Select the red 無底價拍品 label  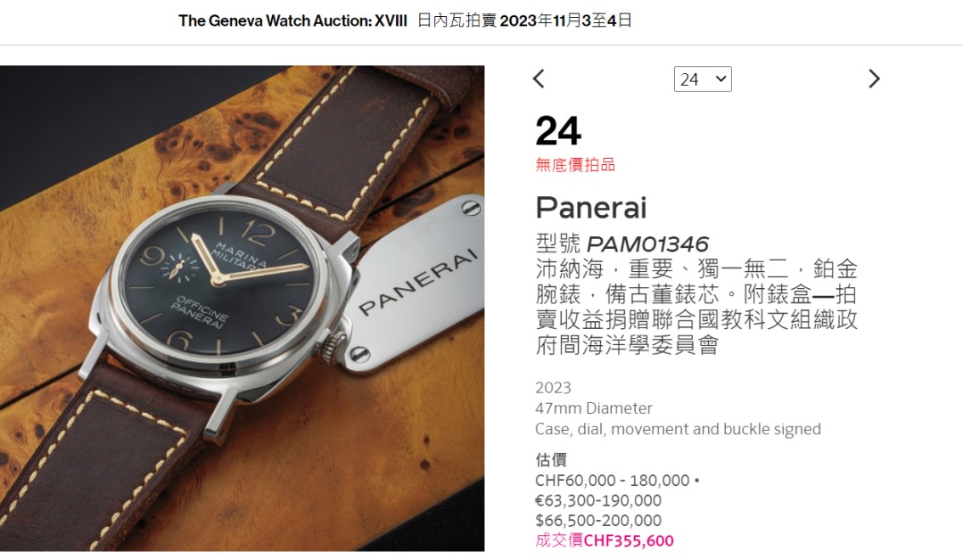(x=575, y=165)
